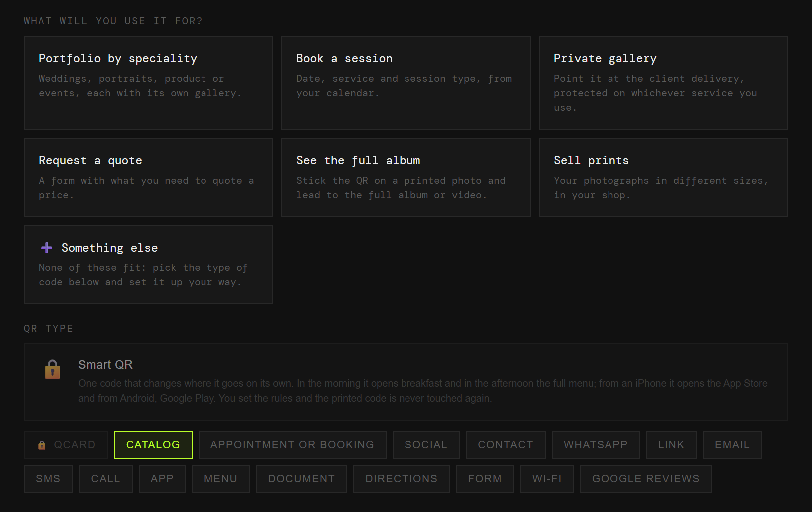Click the 'QR TYPE' section label

(49, 328)
